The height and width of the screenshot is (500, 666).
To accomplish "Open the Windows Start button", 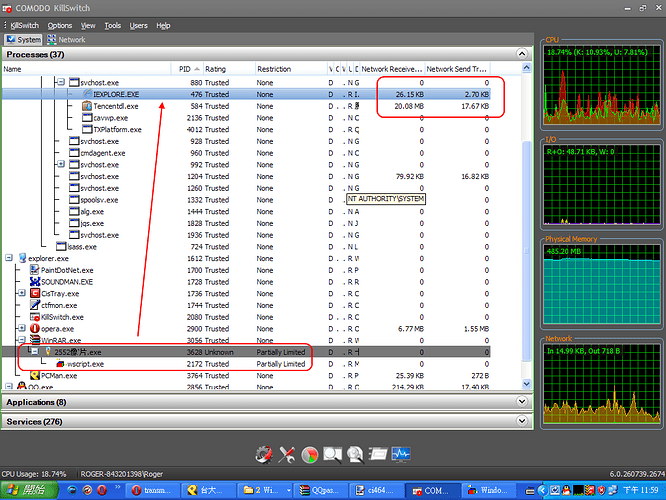I will (29, 490).
